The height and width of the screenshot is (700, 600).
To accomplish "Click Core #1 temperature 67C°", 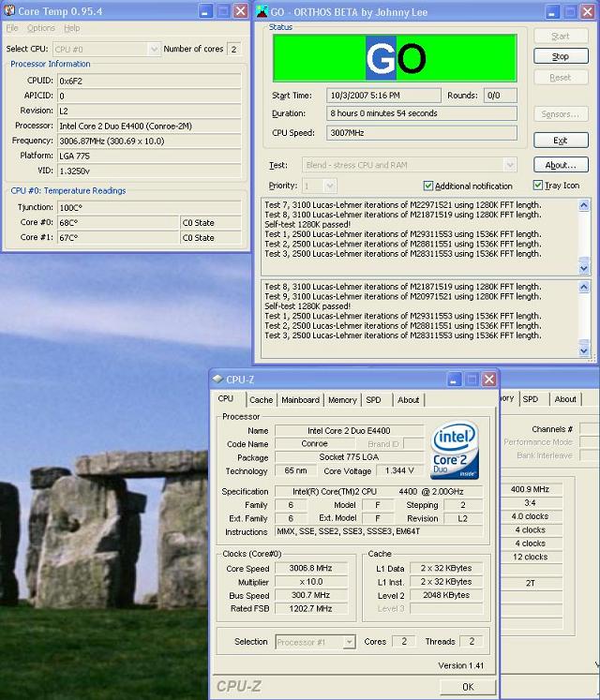I will [118, 237].
